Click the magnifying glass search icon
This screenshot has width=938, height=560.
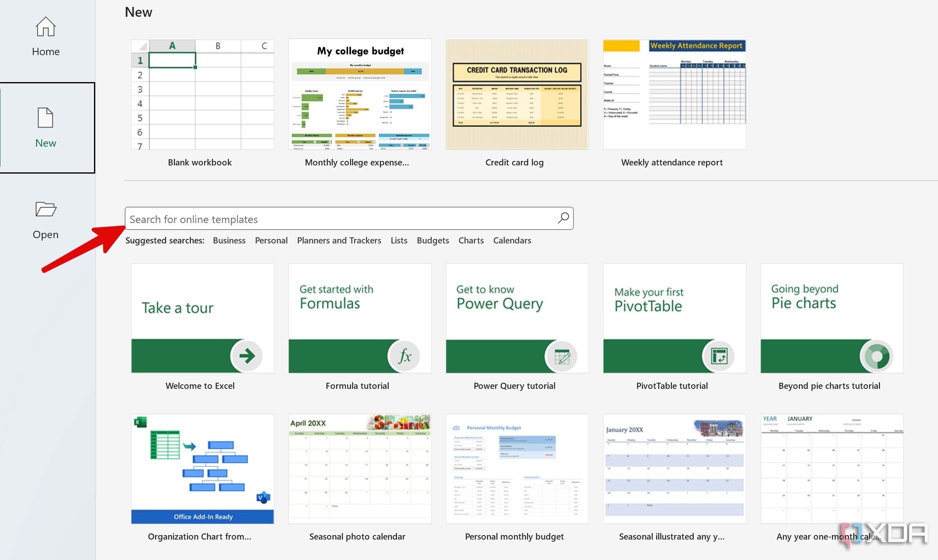[x=563, y=219]
